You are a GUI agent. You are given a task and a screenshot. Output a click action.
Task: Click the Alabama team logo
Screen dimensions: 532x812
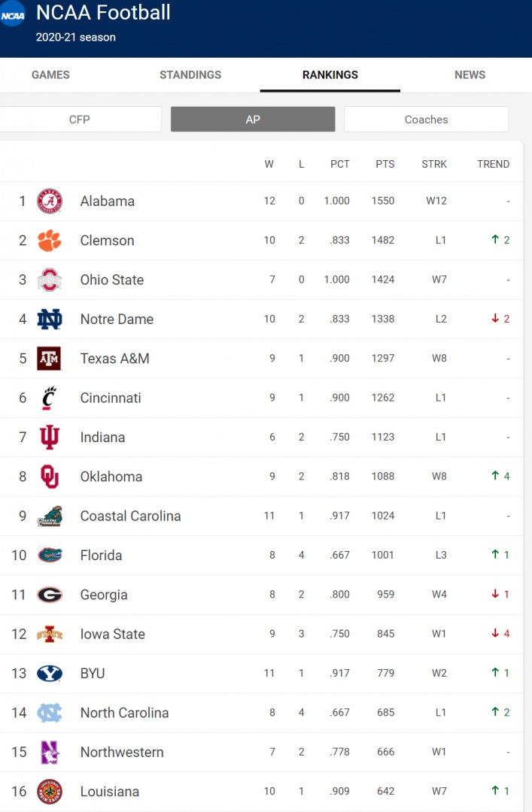[x=50, y=201]
